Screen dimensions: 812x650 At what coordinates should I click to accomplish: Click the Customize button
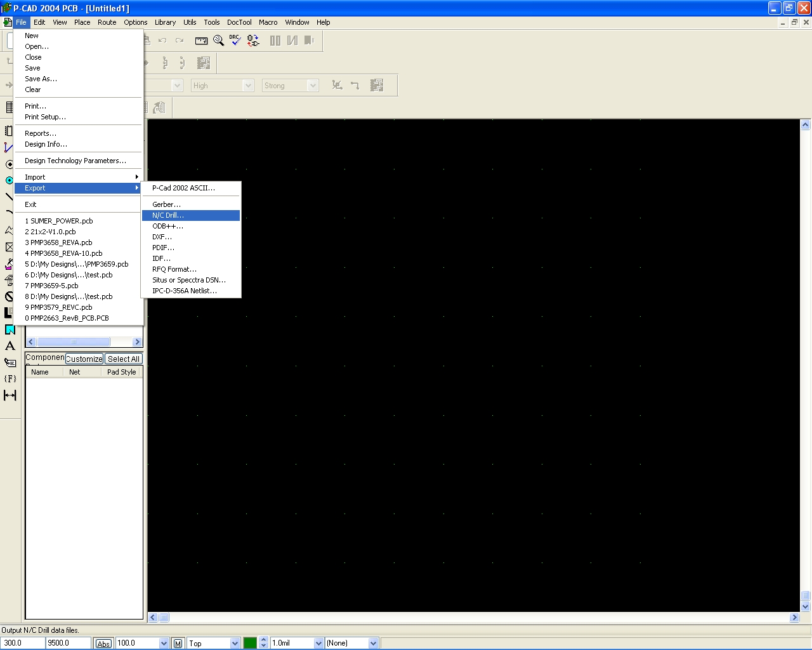pyautogui.click(x=84, y=359)
